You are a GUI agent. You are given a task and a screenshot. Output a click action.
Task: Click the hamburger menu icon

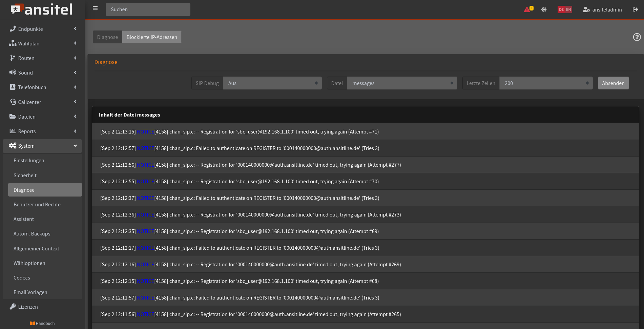click(95, 8)
